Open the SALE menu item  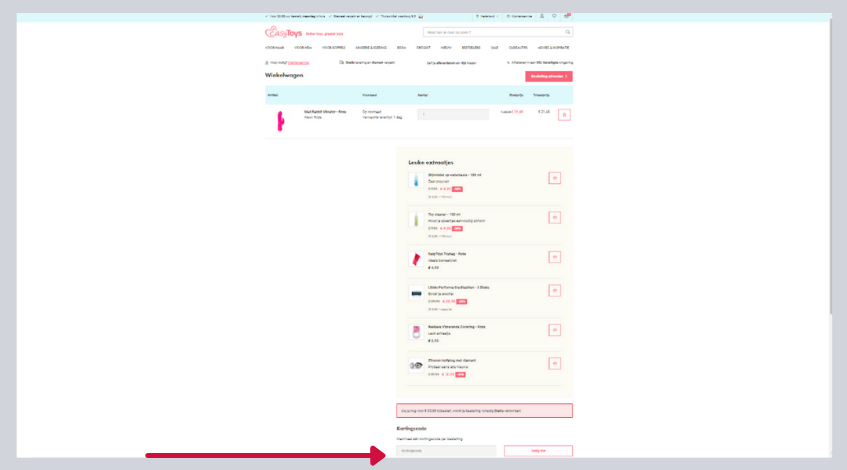(x=497, y=47)
